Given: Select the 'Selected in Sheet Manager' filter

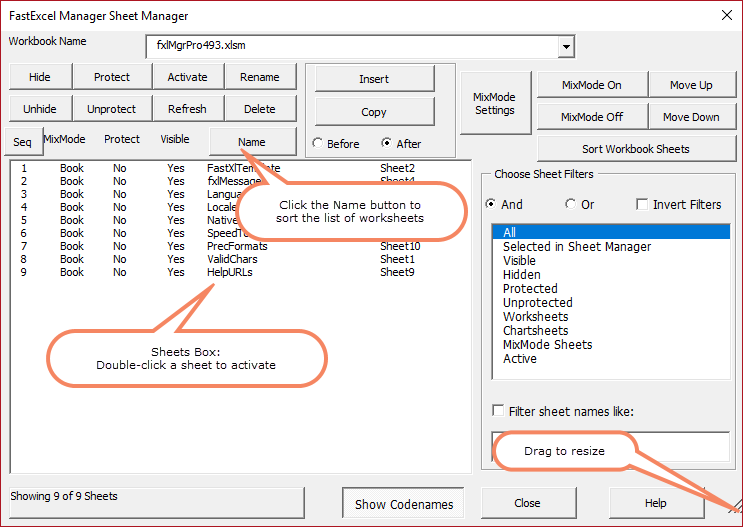Looking at the screenshot, I should [x=611, y=247].
